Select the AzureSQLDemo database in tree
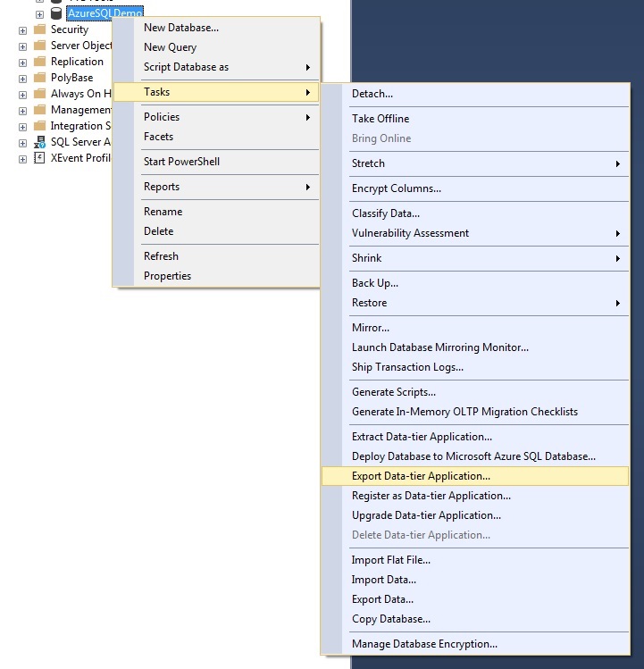Image resolution: width=644 pixels, height=669 pixels. click(105, 13)
